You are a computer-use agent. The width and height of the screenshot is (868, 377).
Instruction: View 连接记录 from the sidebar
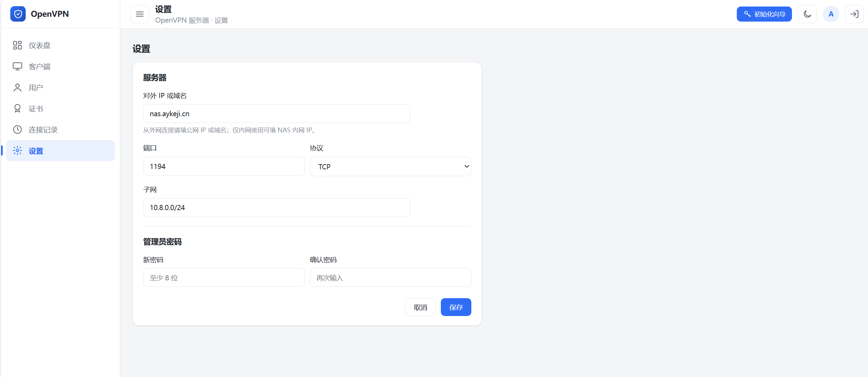[61, 130]
